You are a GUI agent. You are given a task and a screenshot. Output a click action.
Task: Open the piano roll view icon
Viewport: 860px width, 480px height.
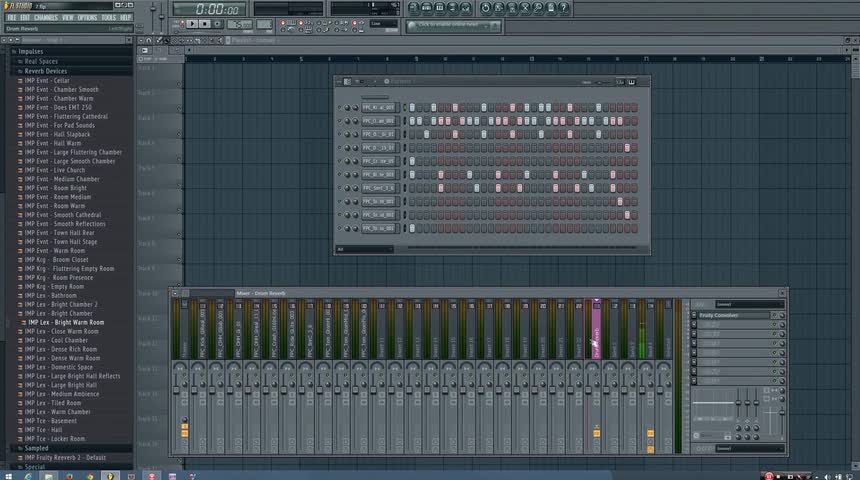[439, 8]
